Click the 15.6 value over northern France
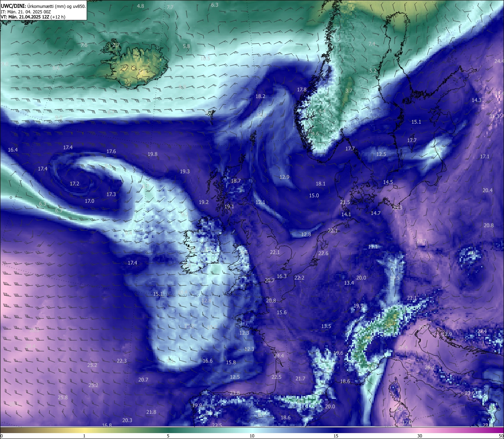Screen dimensions: 504x439 [282, 312]
